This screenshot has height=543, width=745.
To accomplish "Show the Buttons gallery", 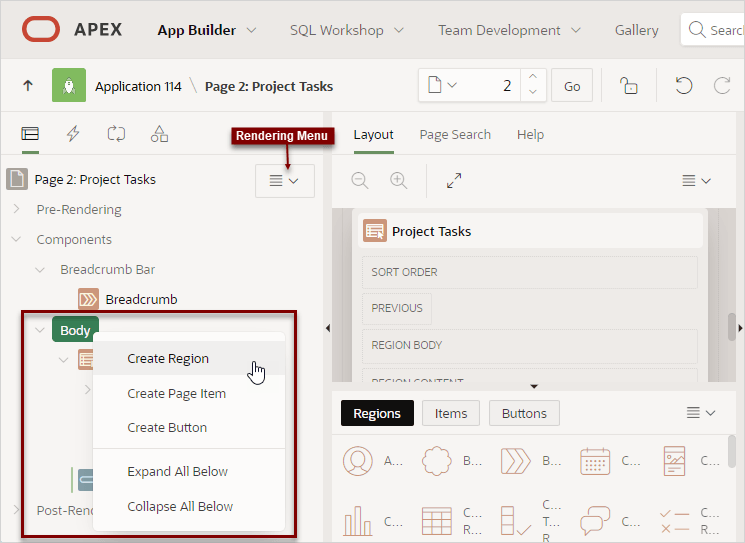I will 524,413.
